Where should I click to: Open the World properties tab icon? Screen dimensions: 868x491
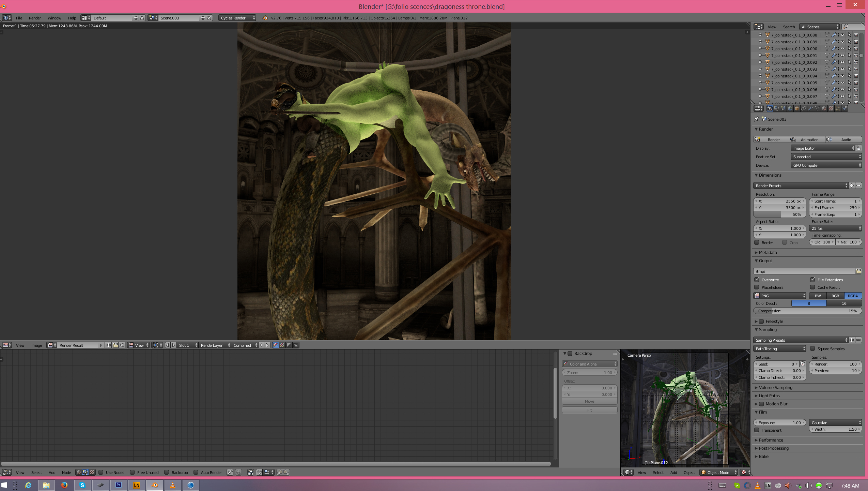click(790, 108)
